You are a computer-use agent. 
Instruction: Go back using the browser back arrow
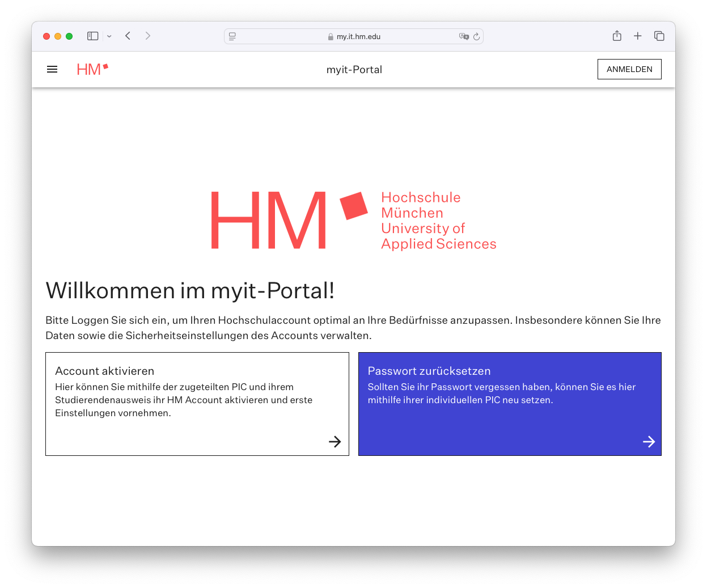128,36
